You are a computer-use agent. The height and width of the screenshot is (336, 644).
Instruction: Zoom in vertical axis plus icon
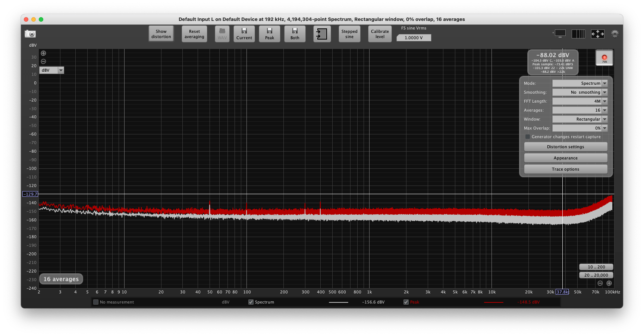pos(43,53)
